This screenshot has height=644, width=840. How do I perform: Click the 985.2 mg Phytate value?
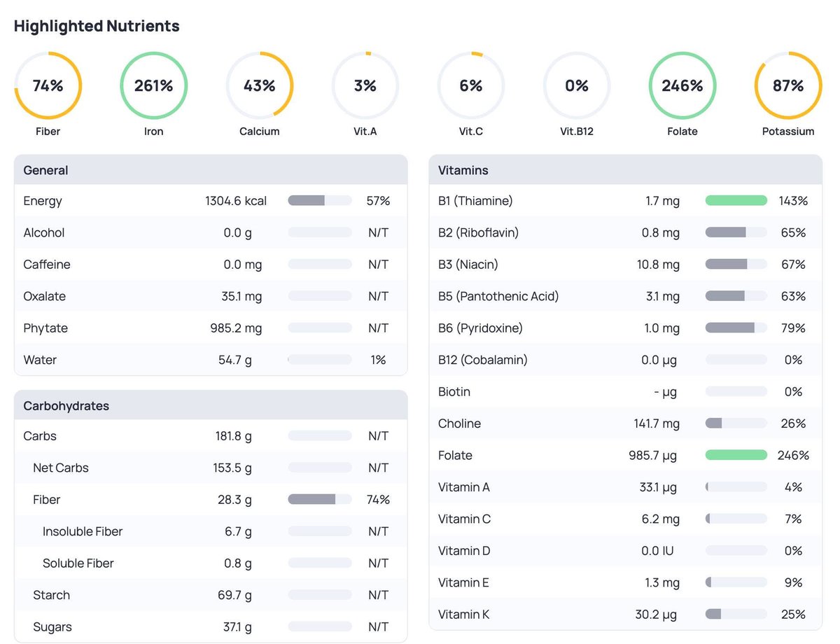click(x=237, y=328)
